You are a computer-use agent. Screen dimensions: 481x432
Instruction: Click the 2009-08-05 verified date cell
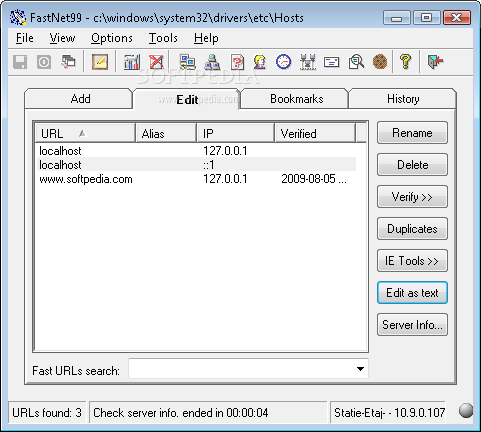coord(314,179)
